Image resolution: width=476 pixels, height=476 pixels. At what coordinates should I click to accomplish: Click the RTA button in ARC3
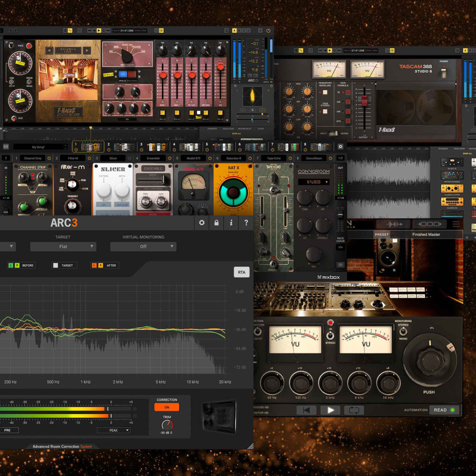pos(242,272)
